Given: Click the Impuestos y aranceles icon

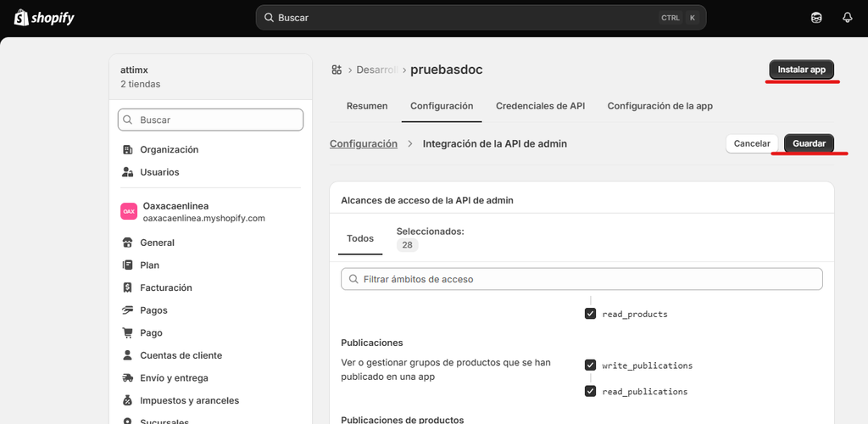Looking at the screenshot, I should click(x=127, y=401).
